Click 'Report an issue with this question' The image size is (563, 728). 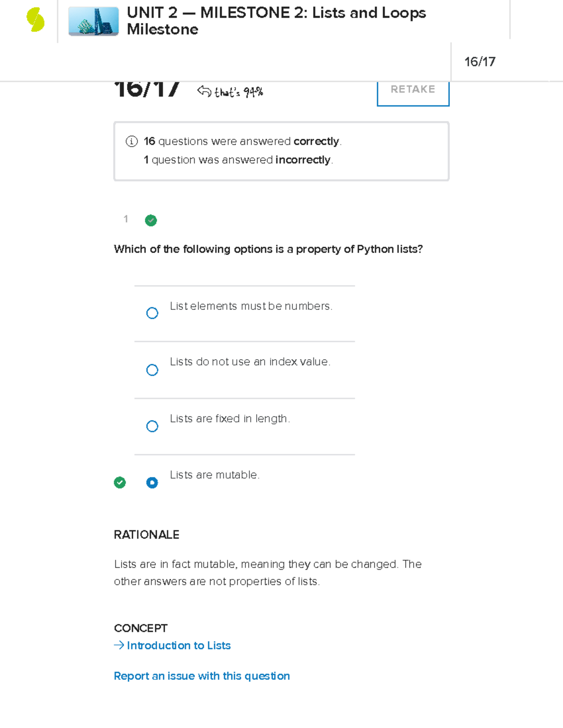202,675
